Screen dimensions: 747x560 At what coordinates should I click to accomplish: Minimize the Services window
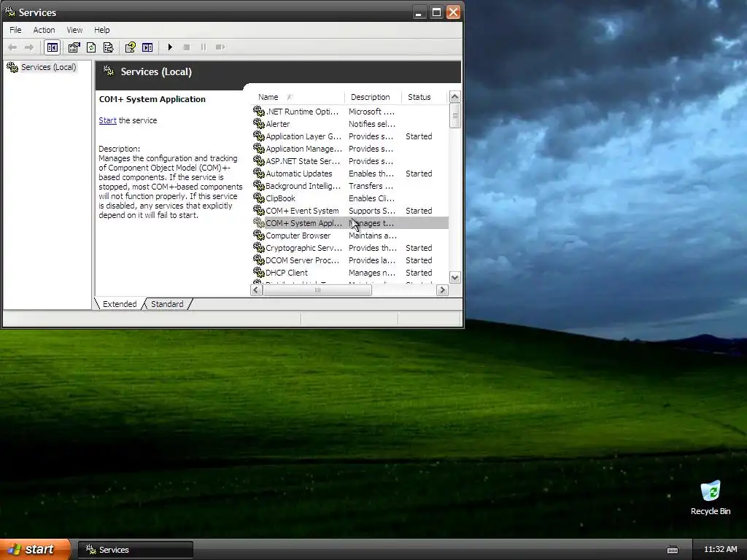419,12
